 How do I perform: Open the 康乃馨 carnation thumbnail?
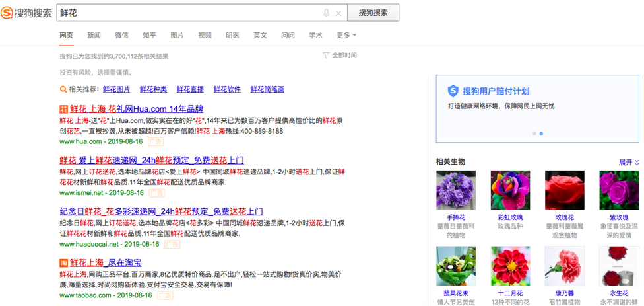point(565,266)
